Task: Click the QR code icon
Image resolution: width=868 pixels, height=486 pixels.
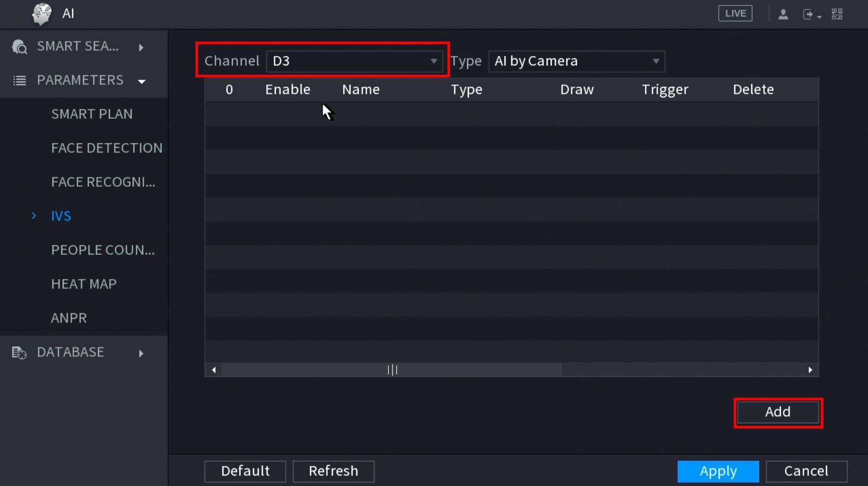Action: [x=837, y=14]
